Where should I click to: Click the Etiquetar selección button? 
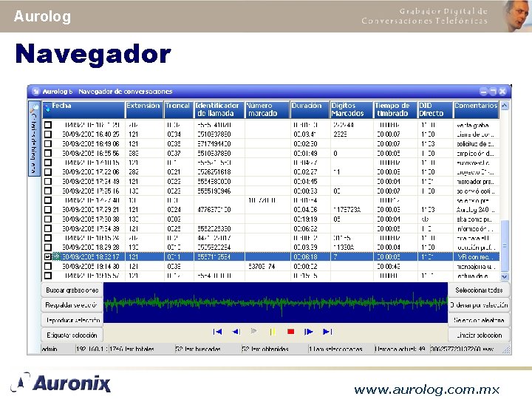(72, 335)
